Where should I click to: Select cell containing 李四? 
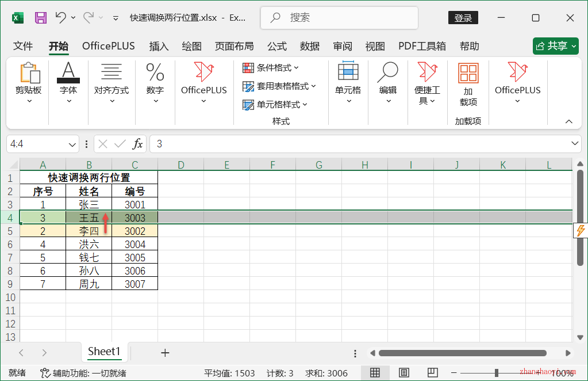pyautogui.click(x=89, y=231)
